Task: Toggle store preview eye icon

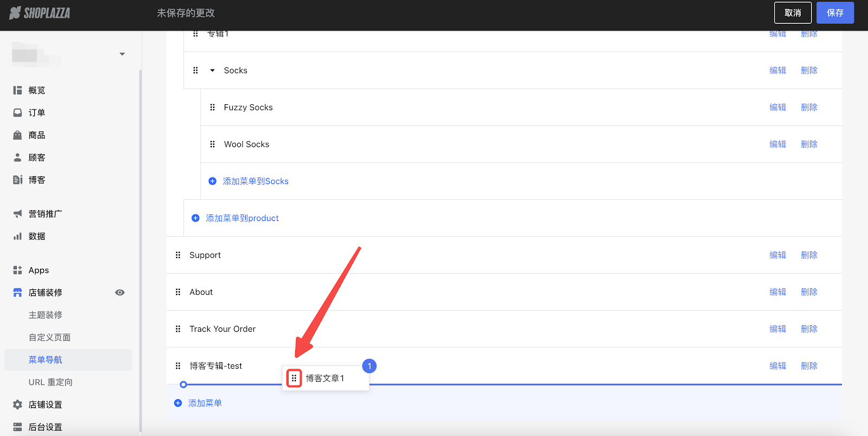Action: click(120, 293)
